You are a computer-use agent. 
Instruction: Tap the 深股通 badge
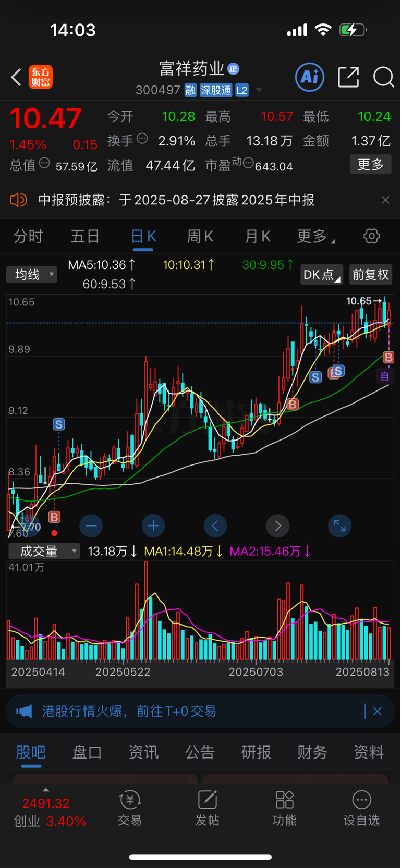216,90
